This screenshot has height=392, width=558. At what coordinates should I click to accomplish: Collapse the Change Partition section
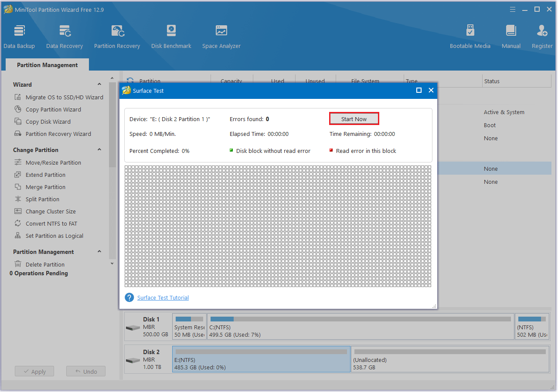click(x=99, y=150)
